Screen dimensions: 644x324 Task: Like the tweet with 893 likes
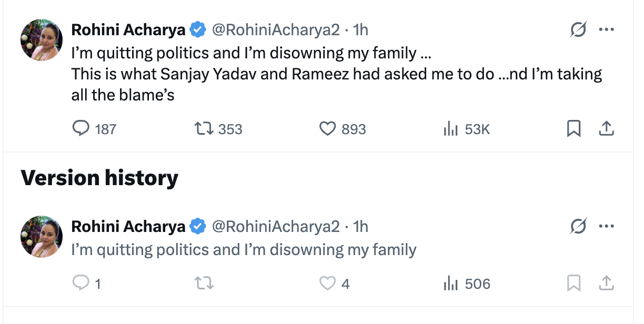coord(328,128)
